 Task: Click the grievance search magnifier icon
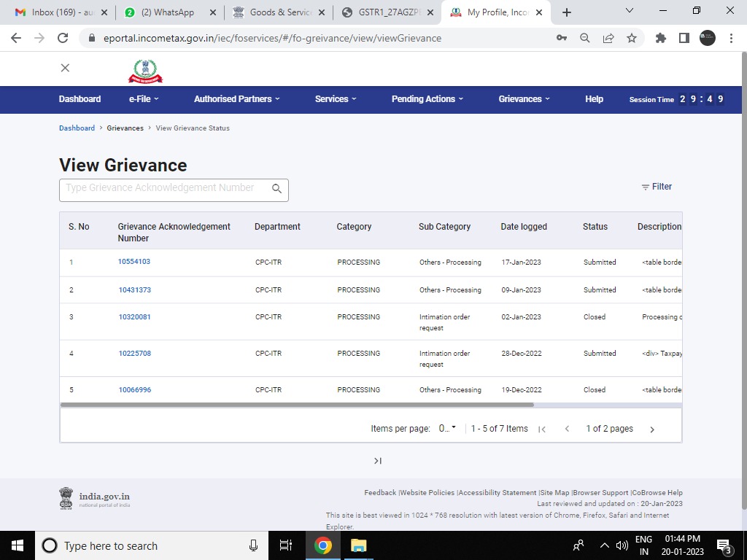click(276, 189)
